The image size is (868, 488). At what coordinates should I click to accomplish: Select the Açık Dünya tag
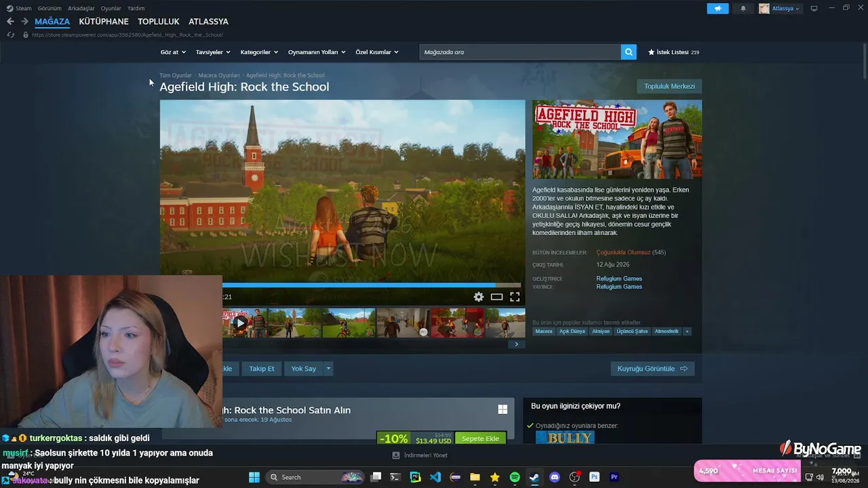point(572,331)
